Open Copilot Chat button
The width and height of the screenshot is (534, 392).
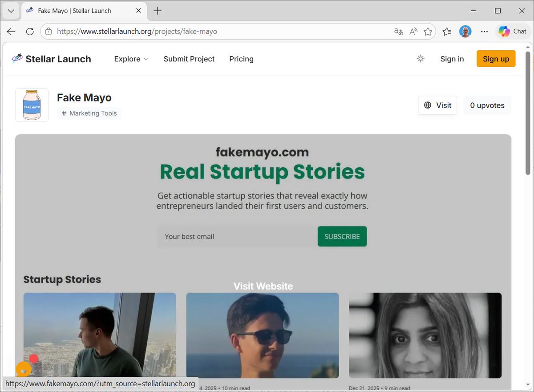tap(513, 32)
